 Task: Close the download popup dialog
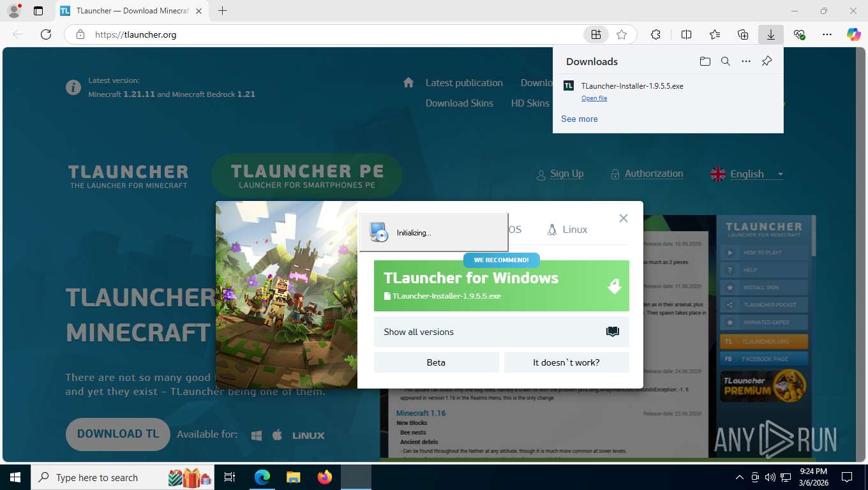624,218
